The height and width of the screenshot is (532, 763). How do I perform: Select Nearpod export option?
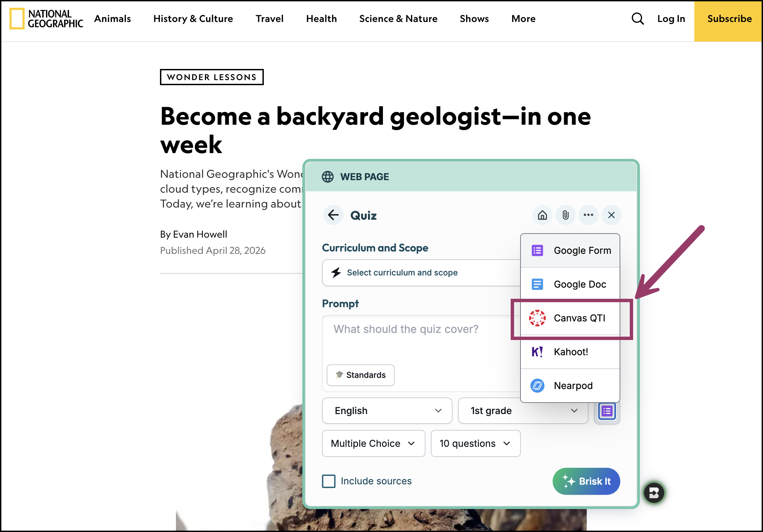(570, 386)
